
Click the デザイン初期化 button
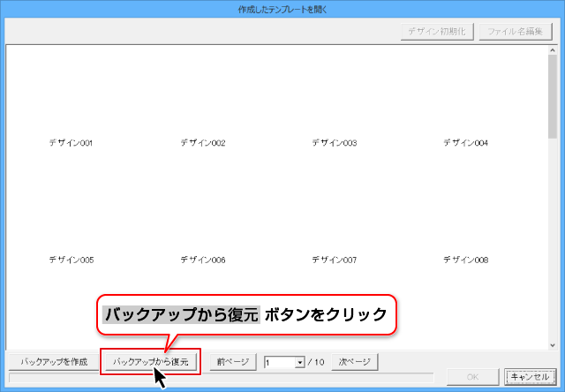coord(437,32)
